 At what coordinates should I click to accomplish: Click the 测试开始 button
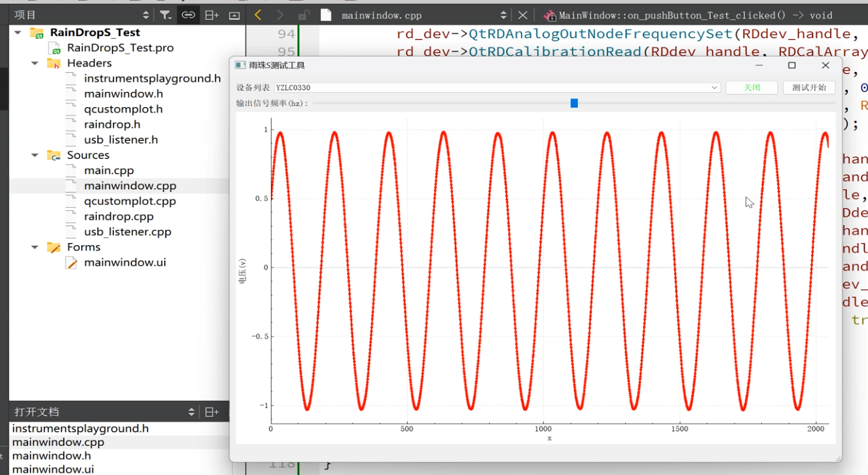[809, 88]
